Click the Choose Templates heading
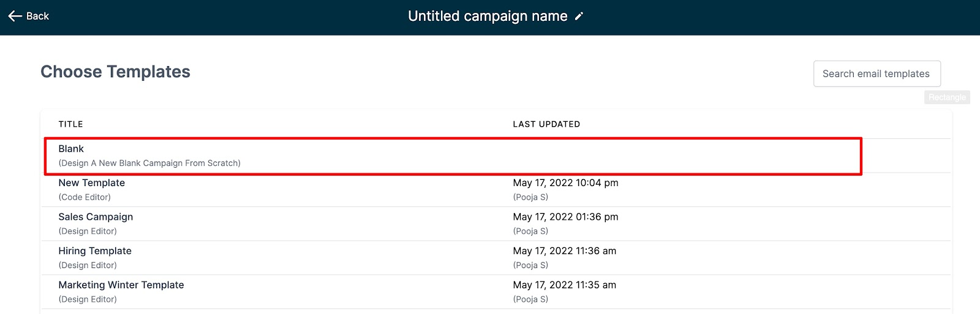 coord(115,72)
